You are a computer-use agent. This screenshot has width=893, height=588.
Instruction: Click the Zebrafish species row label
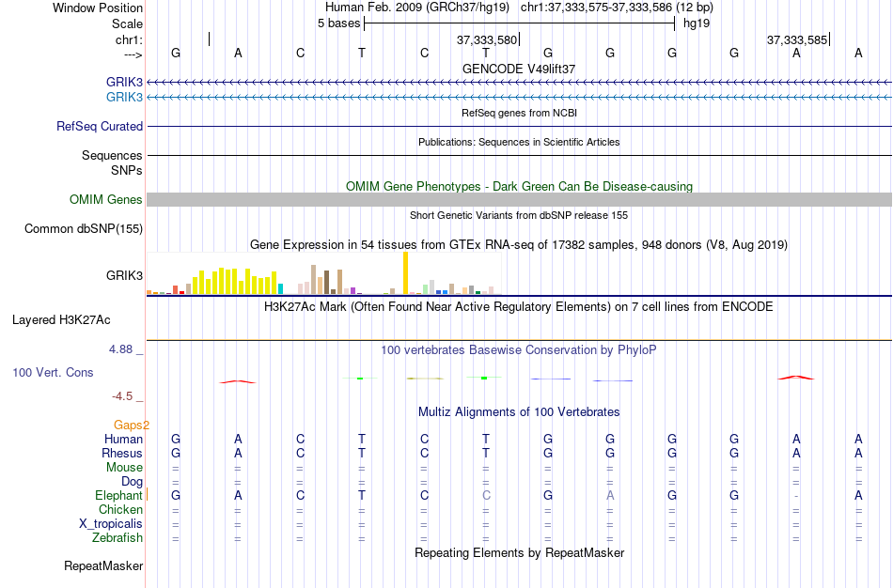pyautogui.click(x=117, y=537)
